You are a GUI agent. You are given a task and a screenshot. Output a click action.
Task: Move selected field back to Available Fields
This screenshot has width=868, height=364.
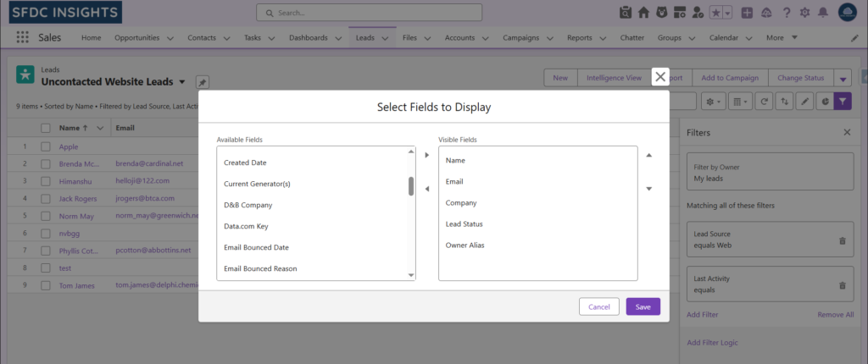(427, 189)
